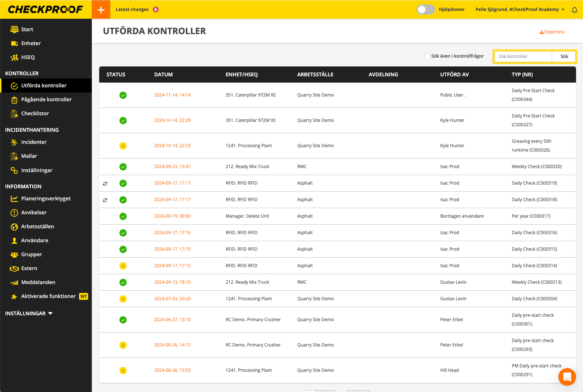
Task: Expand the INSTÄLLNINGAR sidebar section
Action: click(29, 313)
